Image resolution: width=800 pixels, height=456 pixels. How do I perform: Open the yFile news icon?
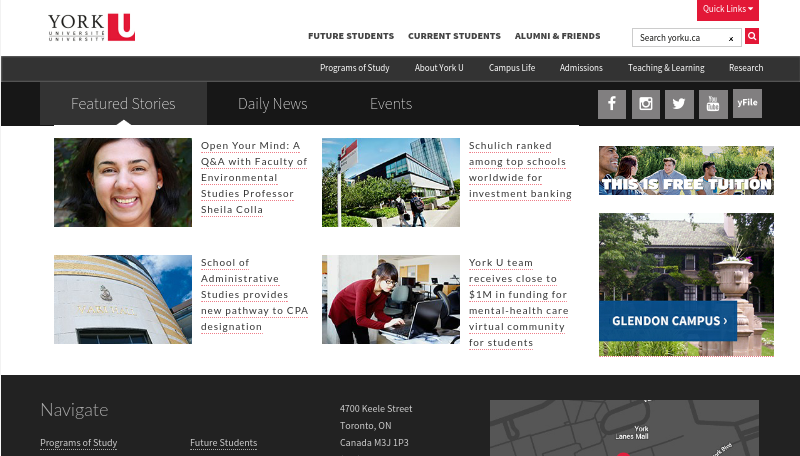(747, 104)
